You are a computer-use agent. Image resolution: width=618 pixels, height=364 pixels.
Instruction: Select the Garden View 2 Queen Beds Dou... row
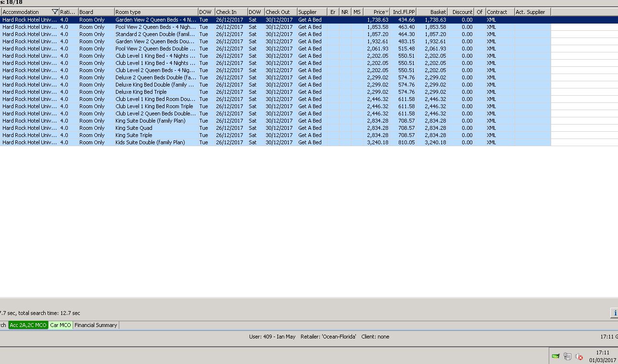pos(275,41)
